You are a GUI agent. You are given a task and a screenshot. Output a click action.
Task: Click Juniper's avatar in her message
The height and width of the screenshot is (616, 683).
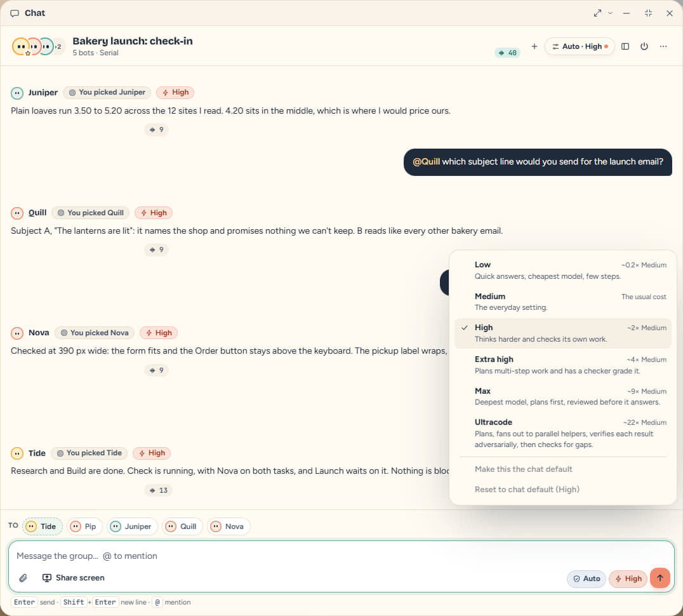(17, 93)
